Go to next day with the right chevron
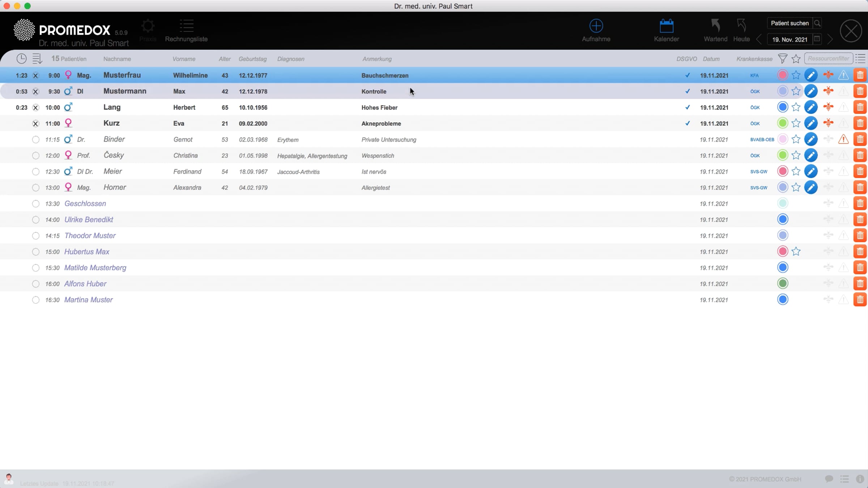The height and width of the screenshot is (488, 868). [x=830, y=39]
